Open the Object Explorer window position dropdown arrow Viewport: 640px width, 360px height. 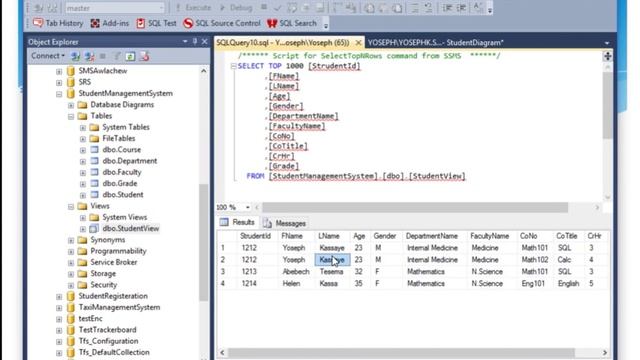click(x=185, y=42)
